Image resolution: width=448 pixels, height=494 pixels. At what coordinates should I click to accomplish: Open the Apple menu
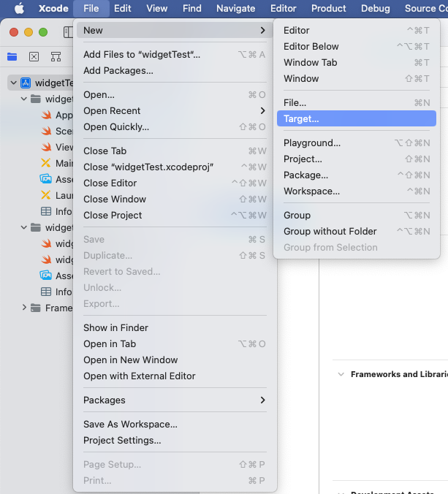(19, 9)
